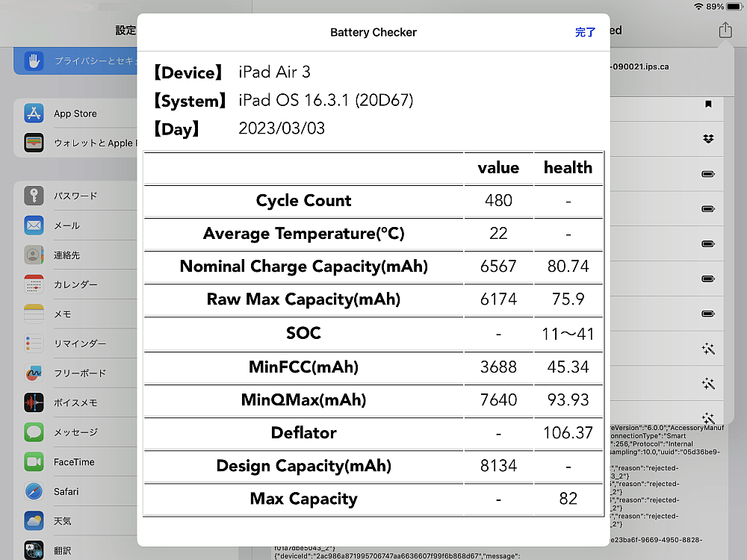
Task: Click the health column header
Action: tap(568, 167)
